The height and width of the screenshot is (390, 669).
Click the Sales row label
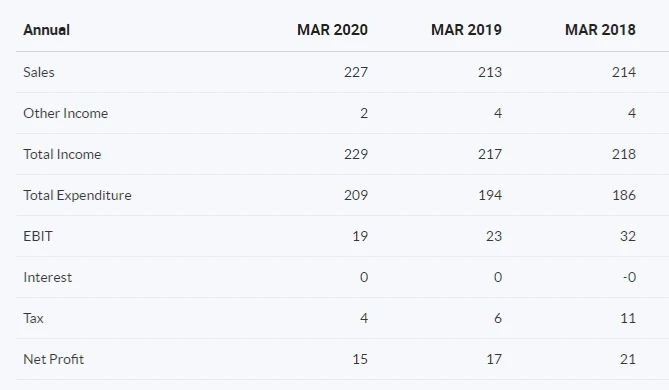[x=39, y=72]
